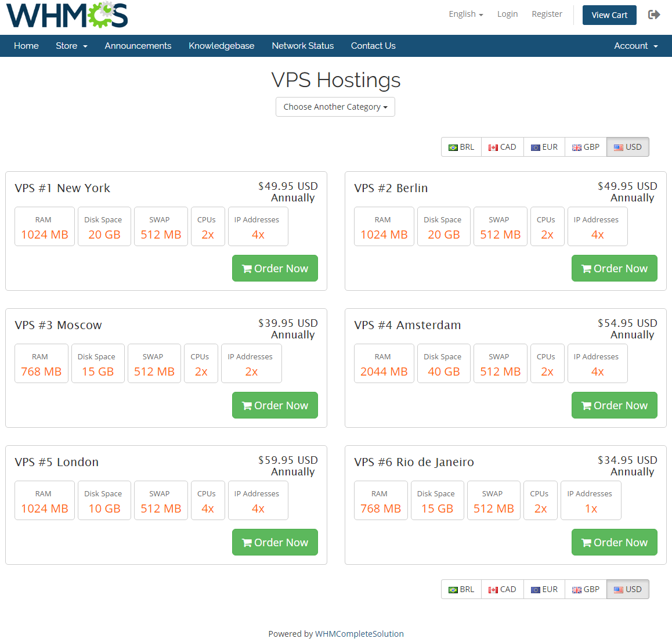Open the English language dropdown

pyautogui.click(x=466, y=14)
